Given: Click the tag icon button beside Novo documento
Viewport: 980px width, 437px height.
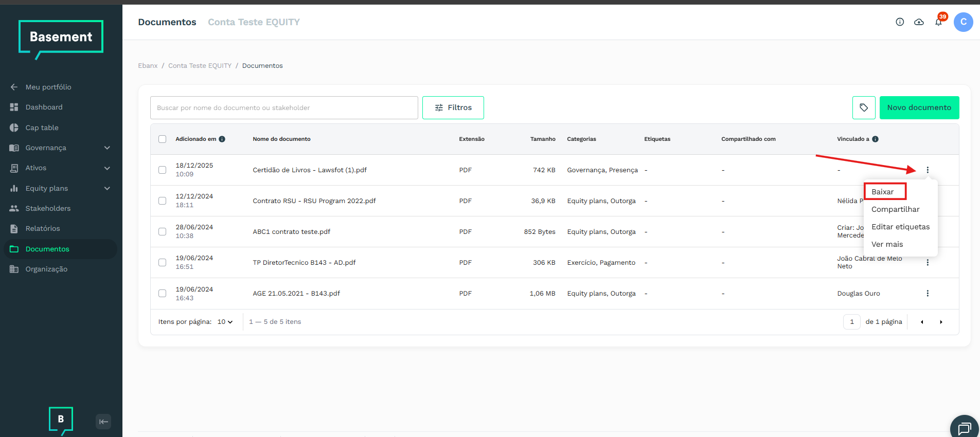Looking at the screenshot, I should pos(863,107).
